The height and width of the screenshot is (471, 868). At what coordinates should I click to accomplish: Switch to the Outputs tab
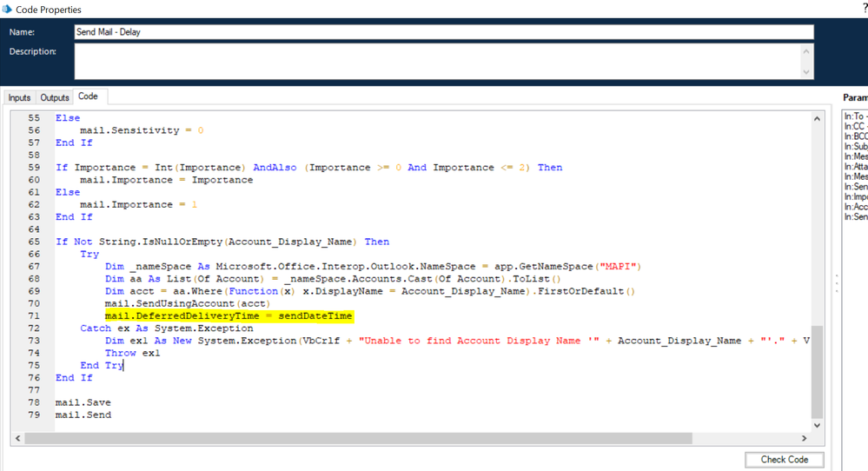pyautogui.click(x=54, y=97)
